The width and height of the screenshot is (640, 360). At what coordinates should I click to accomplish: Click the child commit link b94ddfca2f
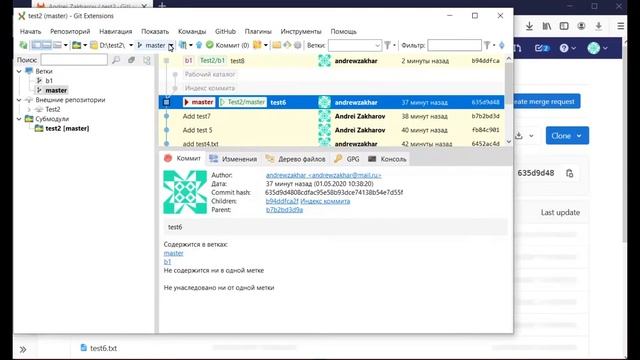tap(282, 201)
